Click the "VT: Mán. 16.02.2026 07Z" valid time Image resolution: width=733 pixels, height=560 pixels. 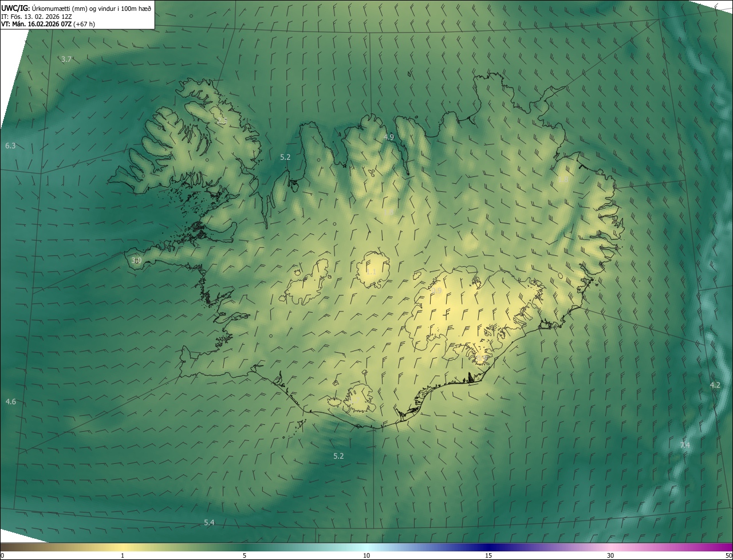point(36,24)
